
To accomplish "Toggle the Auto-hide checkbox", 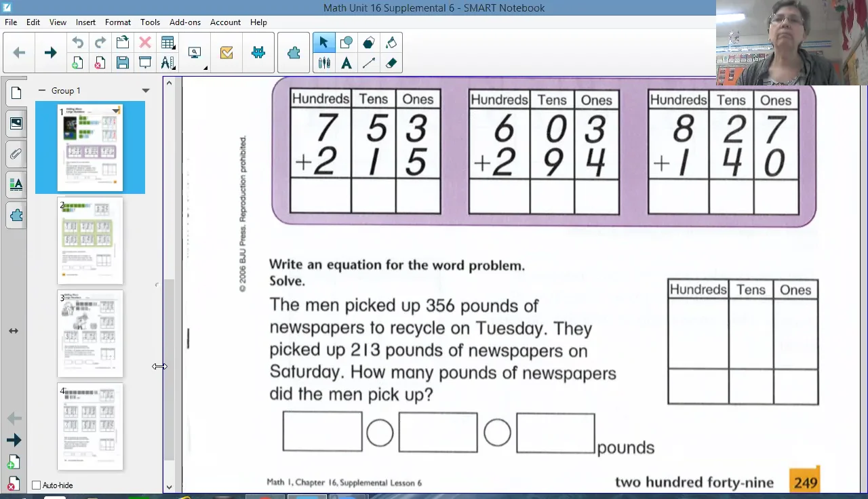I will [37, 485].
